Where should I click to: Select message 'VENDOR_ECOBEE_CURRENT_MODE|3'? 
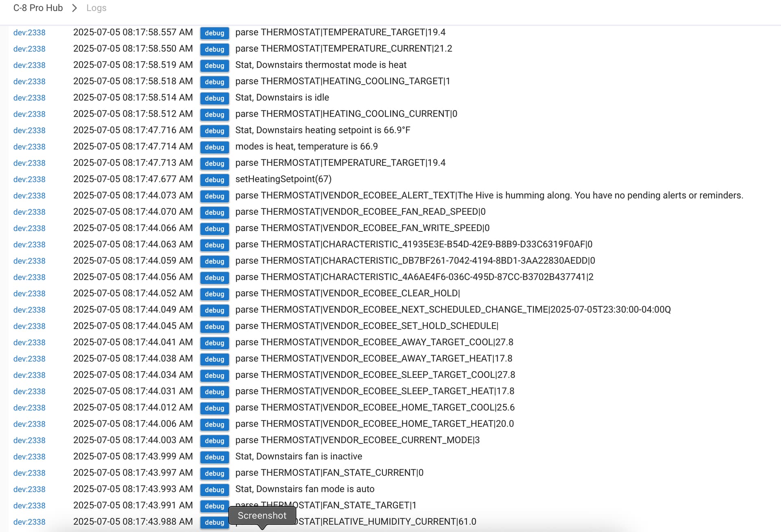358,440
